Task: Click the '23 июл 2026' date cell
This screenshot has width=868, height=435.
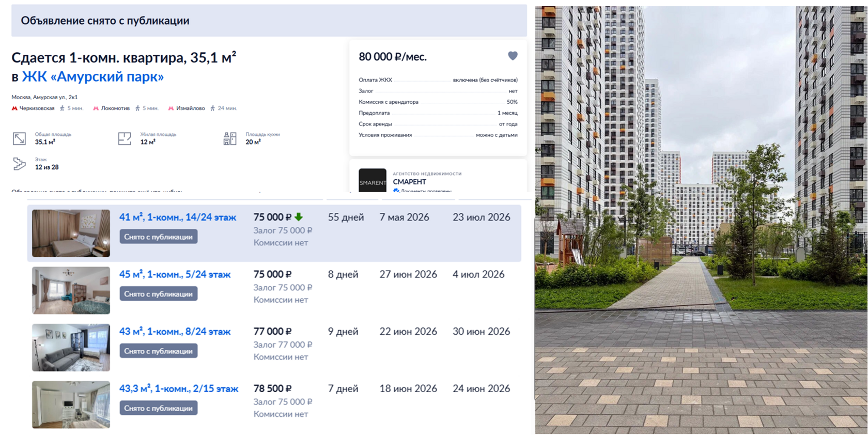Action: point(482,218)
